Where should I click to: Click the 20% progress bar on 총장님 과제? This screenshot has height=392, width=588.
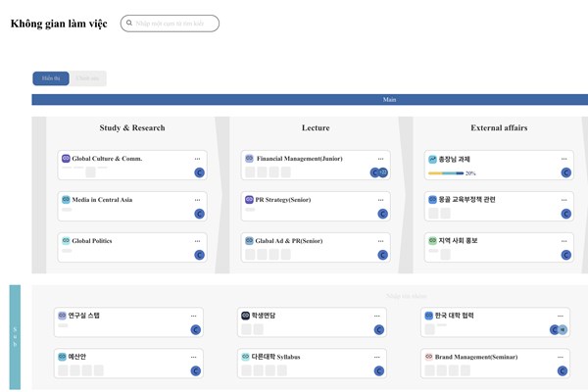click(446, 173)
